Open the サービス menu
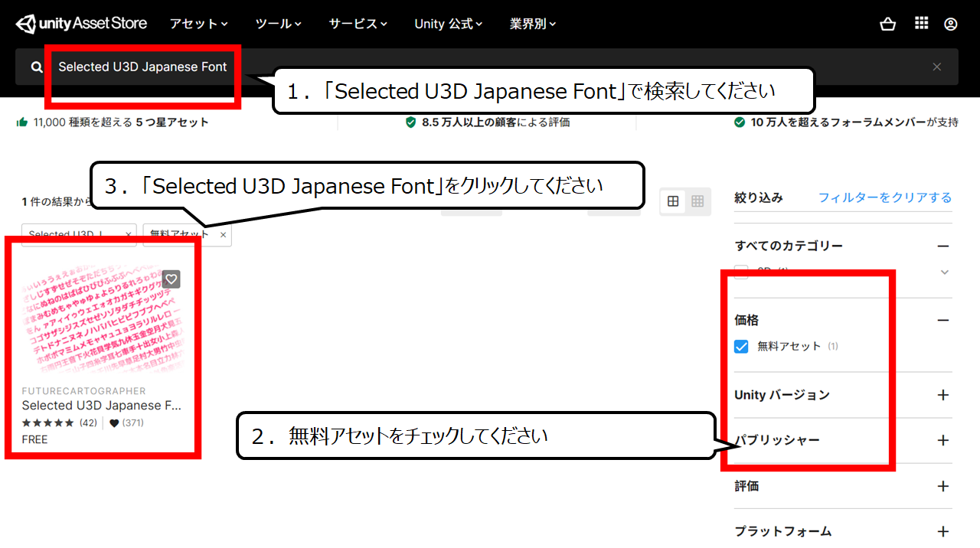Viewport: 980px width, 548px height. [x=358, y=24]
